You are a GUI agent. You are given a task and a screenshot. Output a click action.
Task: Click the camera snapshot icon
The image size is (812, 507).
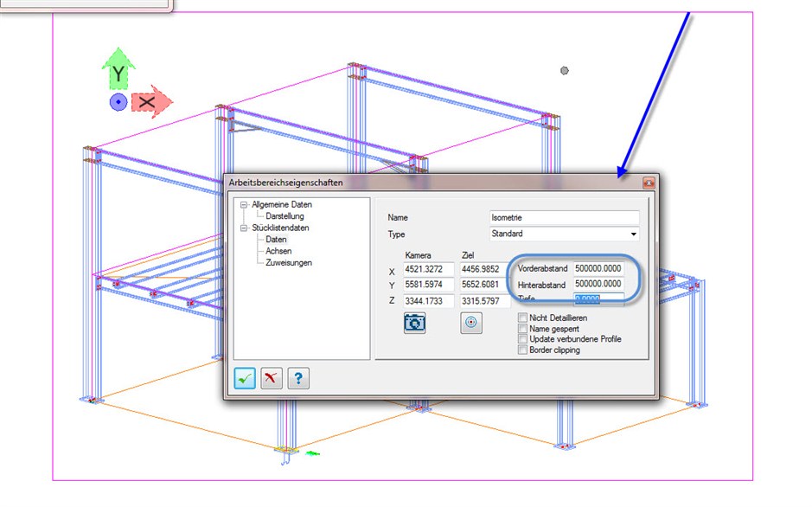(414, 322)
